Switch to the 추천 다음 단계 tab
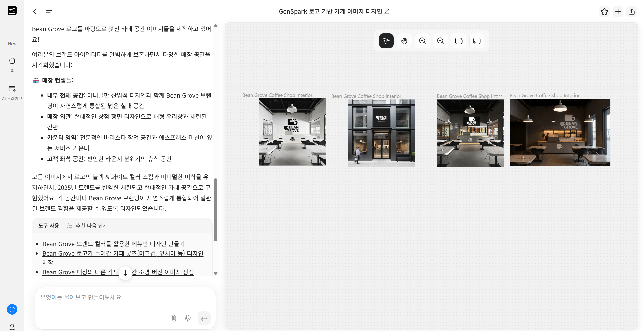 (x=92, y=226)
